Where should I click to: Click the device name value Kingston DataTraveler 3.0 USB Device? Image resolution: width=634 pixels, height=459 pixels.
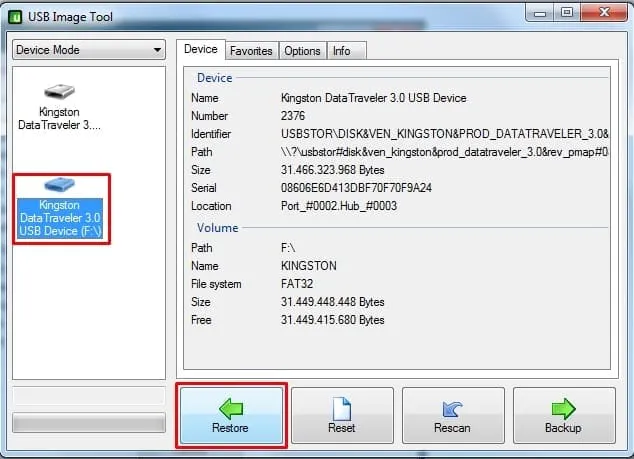click(373, 98)
